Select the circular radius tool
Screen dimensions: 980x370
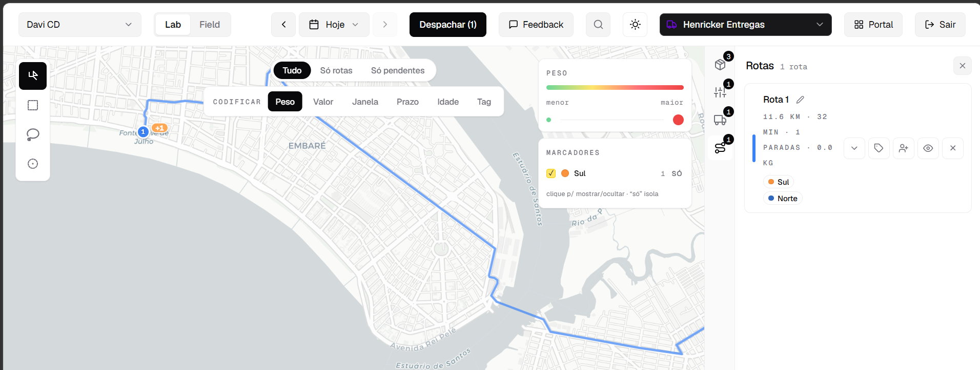(33, 164)
